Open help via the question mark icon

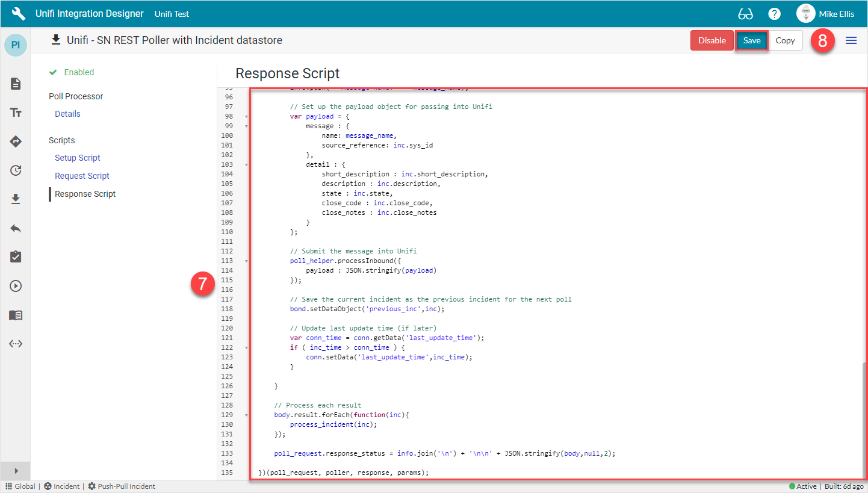tap(775, 14)
